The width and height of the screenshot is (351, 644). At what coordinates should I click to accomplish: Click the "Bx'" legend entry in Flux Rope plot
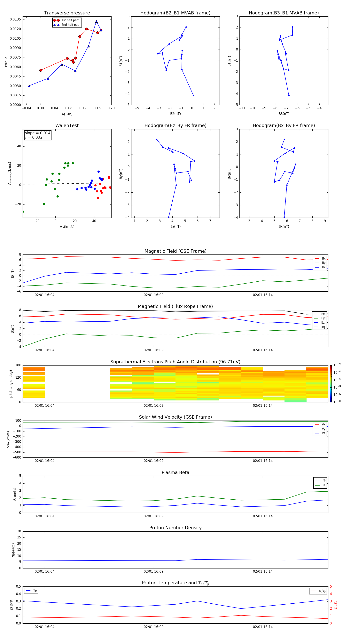tap(320, 314)
